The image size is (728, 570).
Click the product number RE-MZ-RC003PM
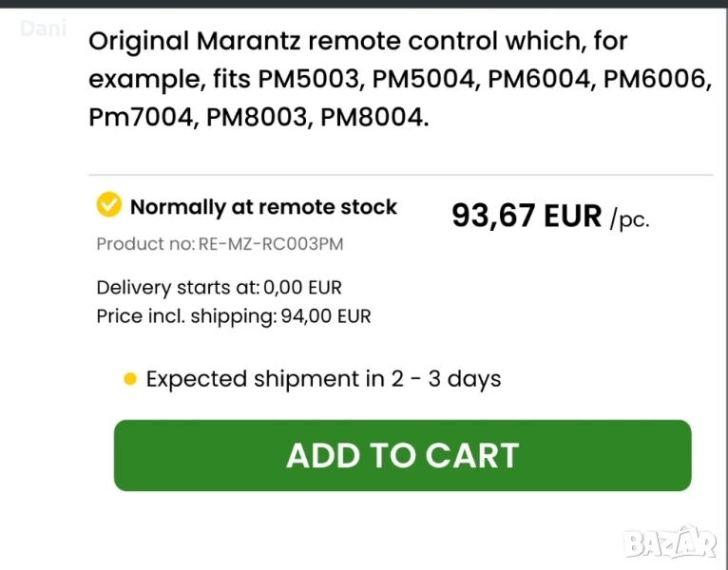271,244
